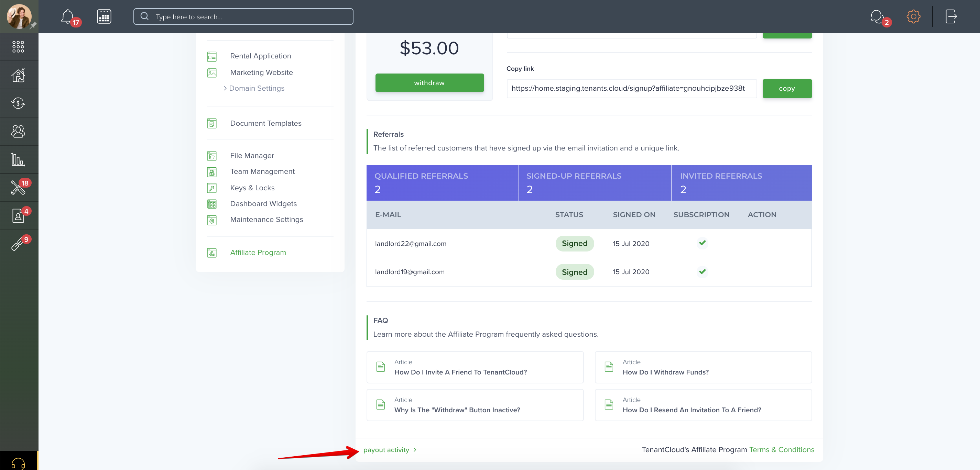The height and width of the screenshot is (470, 980).
Task: Click the $53.00 balance amount
Action: (x=429, y=48)
